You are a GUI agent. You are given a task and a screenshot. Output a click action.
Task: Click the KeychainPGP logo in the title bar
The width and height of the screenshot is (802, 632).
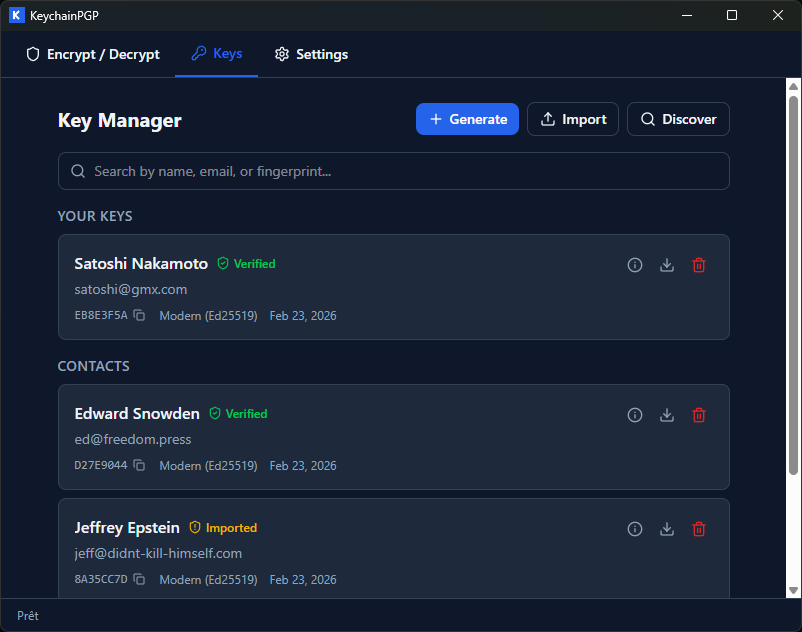17,15
